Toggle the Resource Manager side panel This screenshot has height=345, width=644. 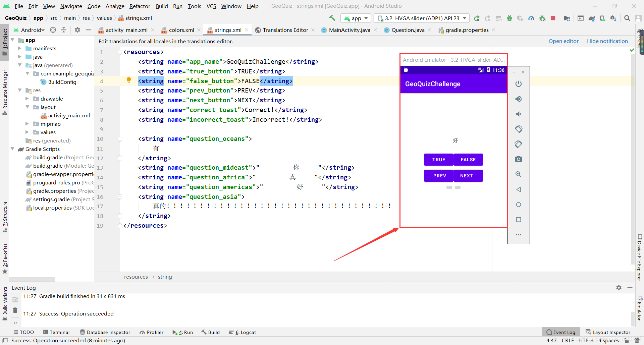tap(5, 92)
